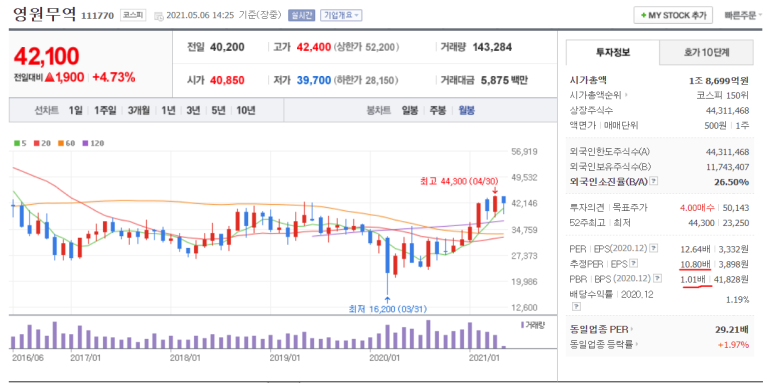Click the BPS value 41,828원
This screenshot has width=773, height=383.
(x=732, y=279)
